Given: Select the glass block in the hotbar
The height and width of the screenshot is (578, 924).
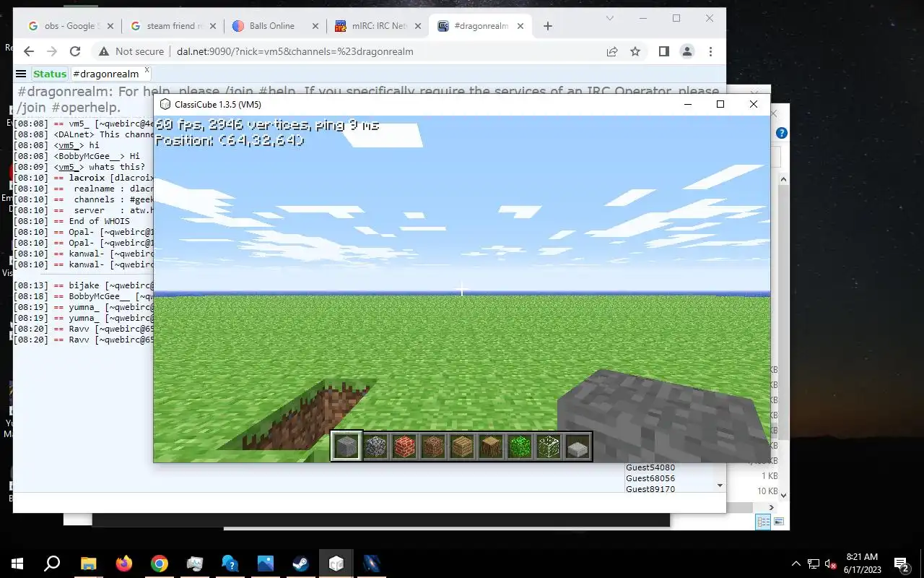Looking at the screenshot, I should (549, 447).
